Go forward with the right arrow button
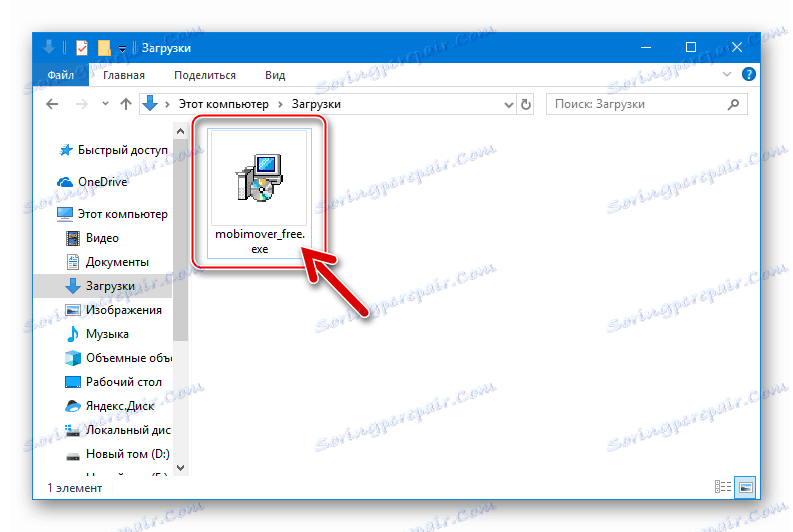 click(x=81, y=104)
